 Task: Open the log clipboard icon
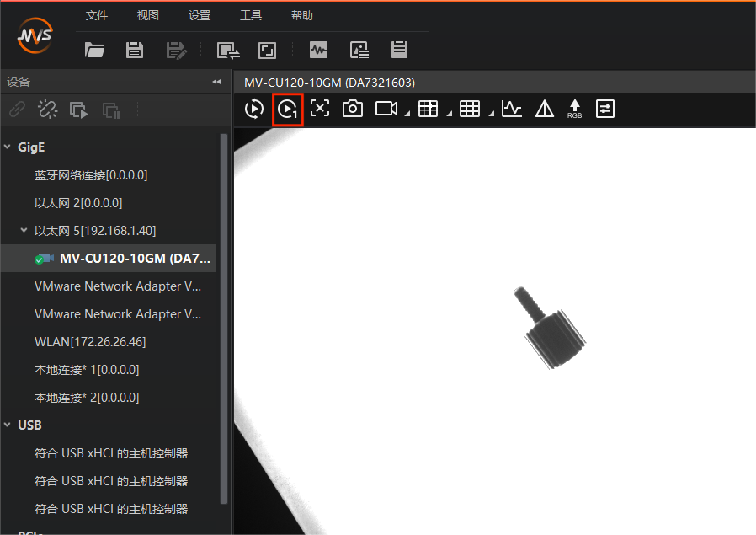pyautogui.click(x=399, y=49)
